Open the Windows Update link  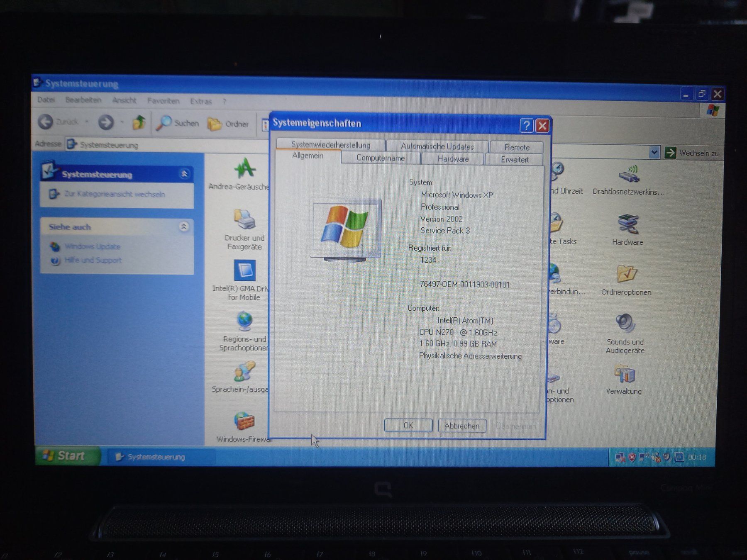click(x=93, y=246)
